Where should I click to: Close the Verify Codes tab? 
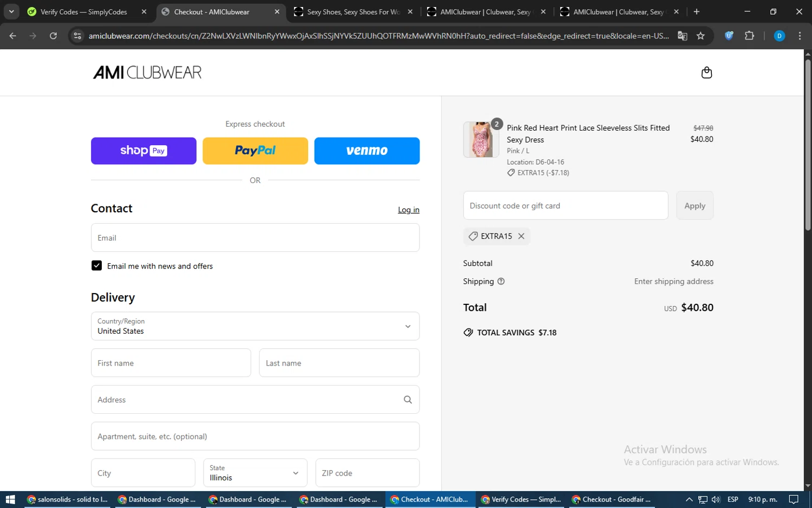(x=144, y=11)
